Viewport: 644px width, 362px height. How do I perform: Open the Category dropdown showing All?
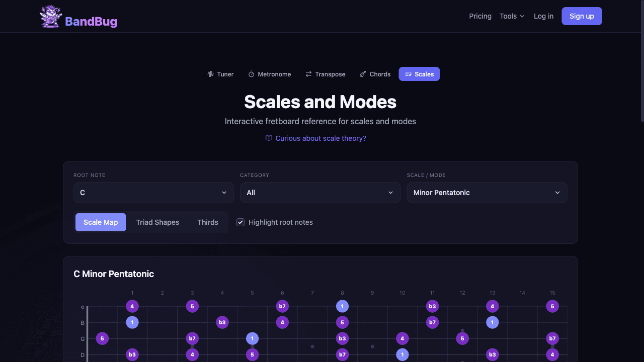pos(320,193)
